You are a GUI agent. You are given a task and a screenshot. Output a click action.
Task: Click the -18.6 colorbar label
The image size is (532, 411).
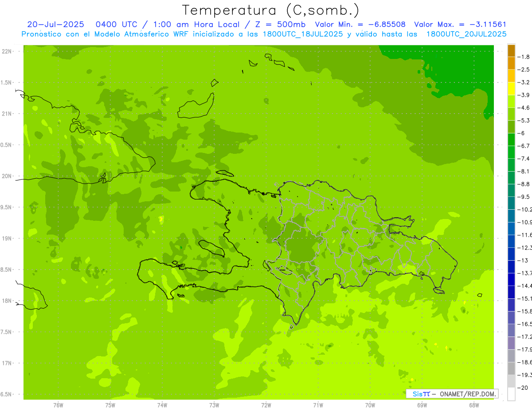coord(525,362)
